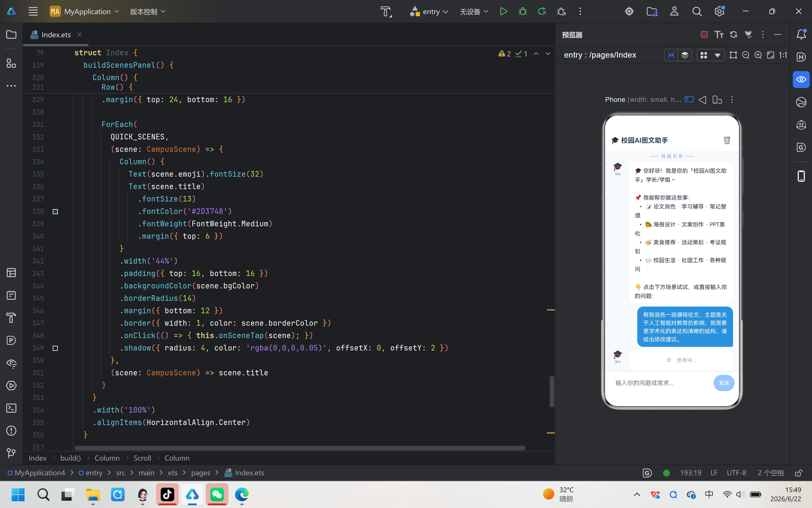Go to next highlighted error arrow
Screen dimensions: 812x508
[x=548, y=54]
